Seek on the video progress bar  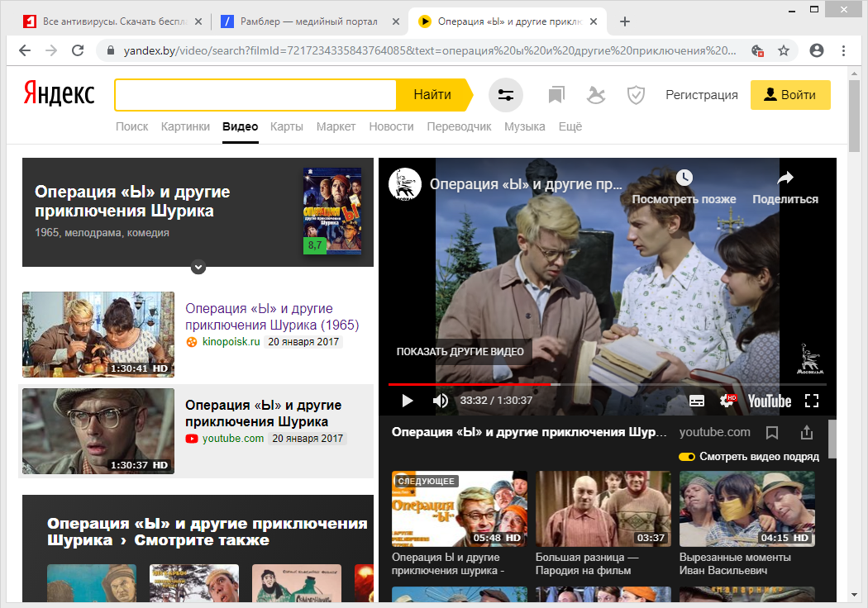pos(608,384)
